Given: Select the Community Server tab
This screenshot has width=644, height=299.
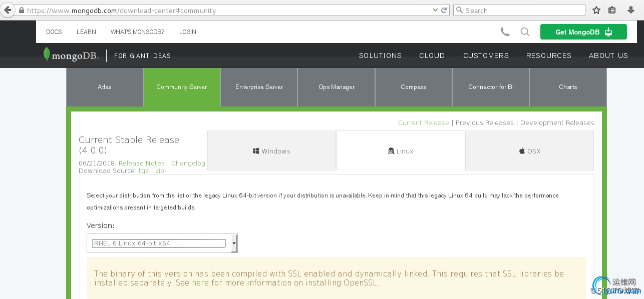Looking at the screenshot, I should (x=182, y=87).
